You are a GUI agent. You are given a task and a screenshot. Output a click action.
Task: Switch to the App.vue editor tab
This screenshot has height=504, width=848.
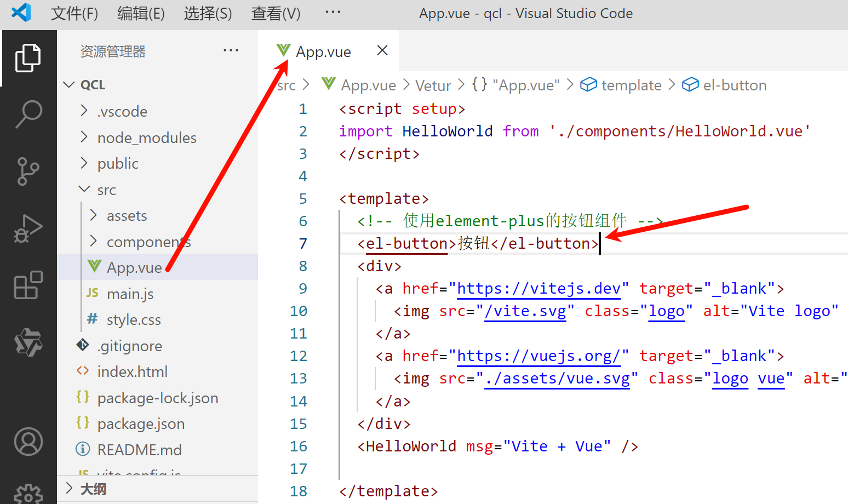tap(328, 51)
